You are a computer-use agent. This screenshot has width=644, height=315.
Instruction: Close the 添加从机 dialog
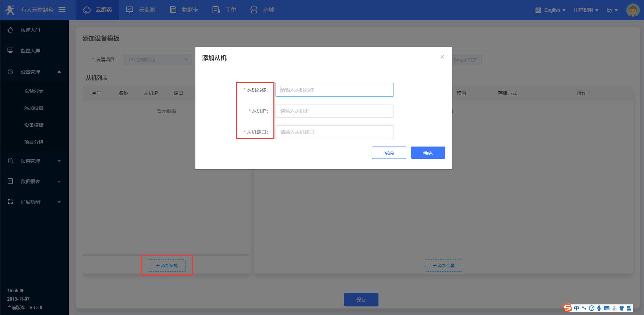tap(442, 57)
